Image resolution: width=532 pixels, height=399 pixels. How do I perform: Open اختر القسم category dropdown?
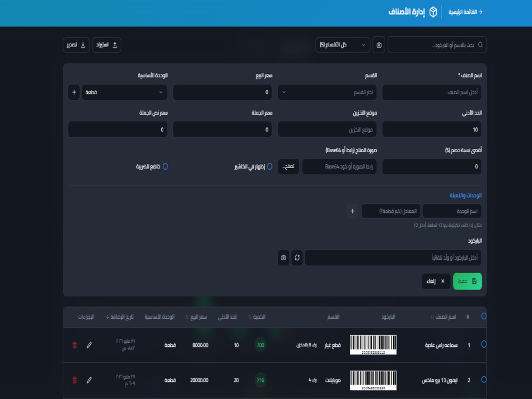pos(327,92)
